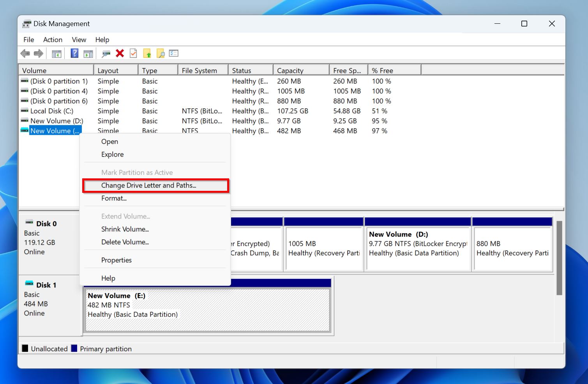This screenshot has height=384, width=588.
Task: Click Explore in the context menu
Action: coord(112,154)
